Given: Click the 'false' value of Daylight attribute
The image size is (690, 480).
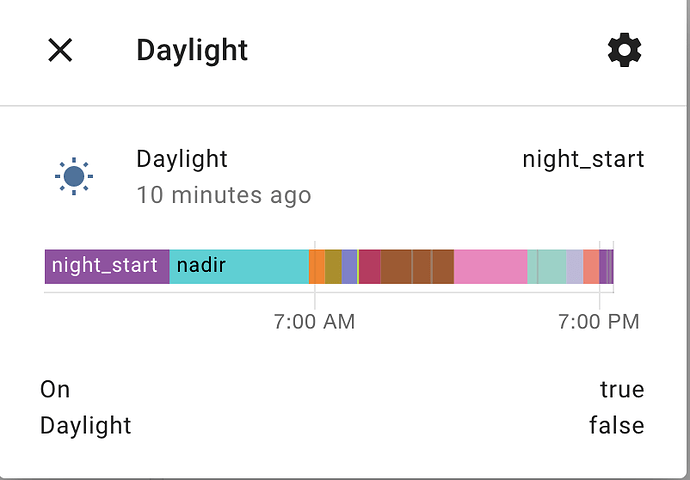Looking at the screenshot, I should pyautogui.click(x=616, y=426).
